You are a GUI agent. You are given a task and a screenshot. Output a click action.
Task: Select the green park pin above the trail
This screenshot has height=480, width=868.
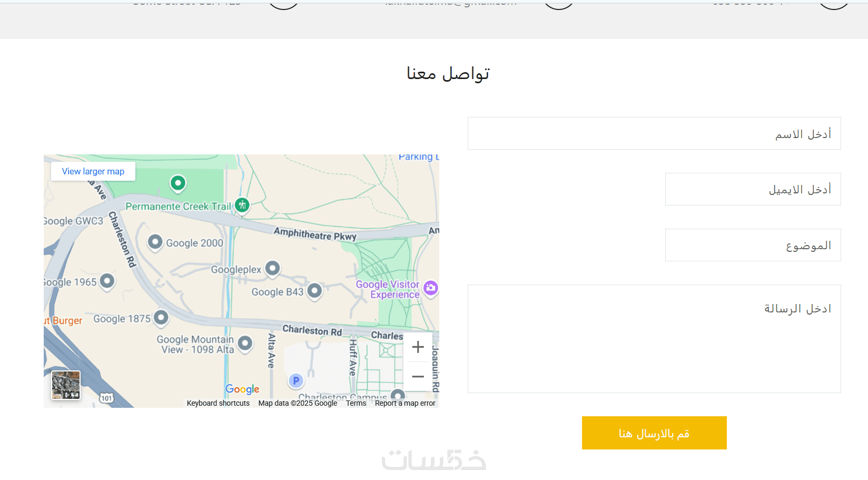(x=178, y=183)
